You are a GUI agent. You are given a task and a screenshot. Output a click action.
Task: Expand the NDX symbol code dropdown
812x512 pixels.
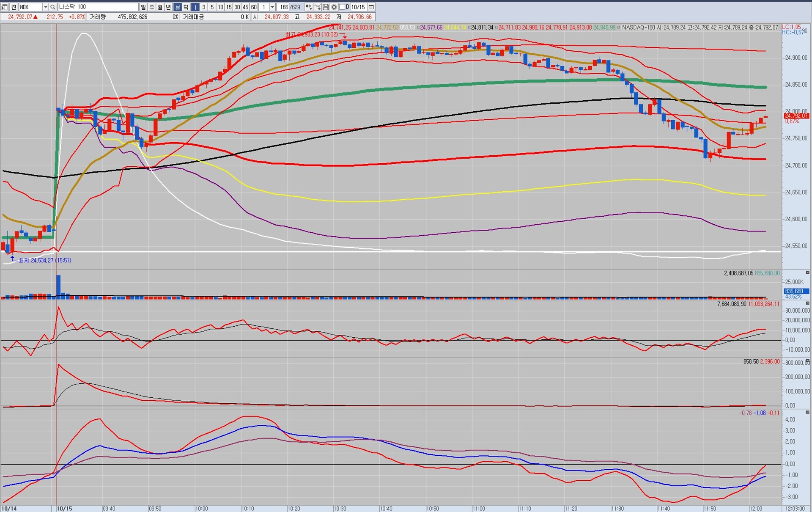tap(45, 7)
